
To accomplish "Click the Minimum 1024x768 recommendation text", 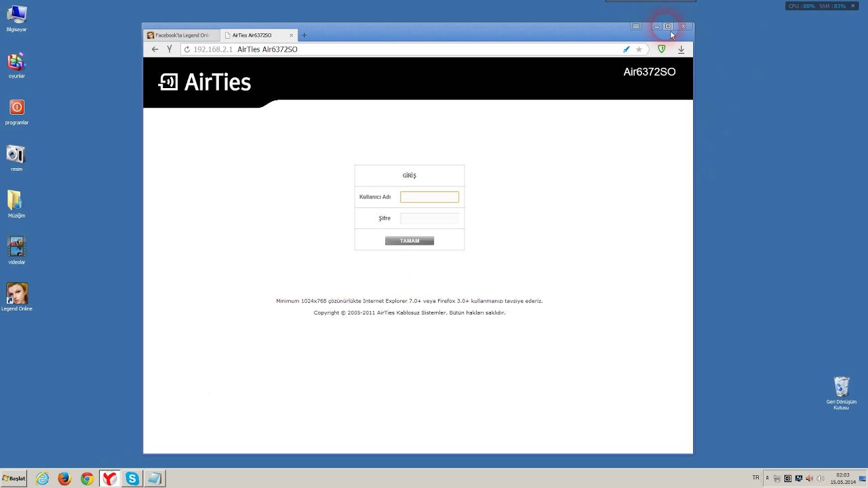I will point(410,301).
